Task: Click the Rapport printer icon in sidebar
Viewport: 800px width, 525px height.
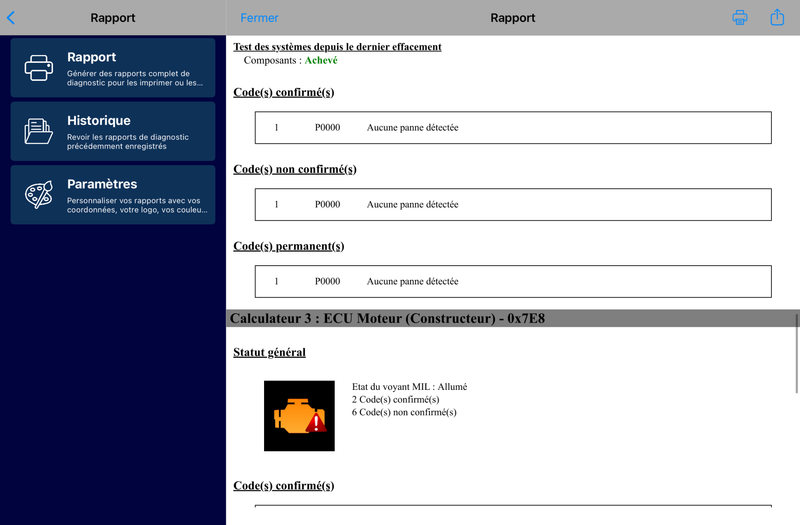Action: tap(39, 68)
